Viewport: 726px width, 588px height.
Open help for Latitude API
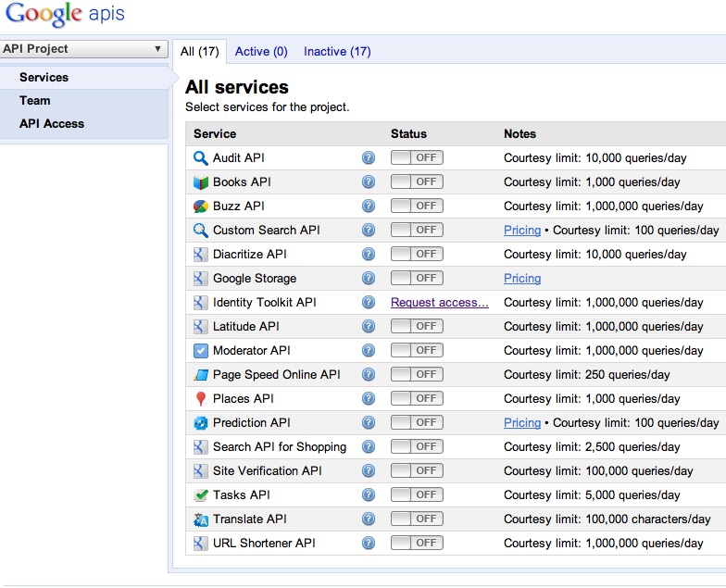tap(369, 326)
